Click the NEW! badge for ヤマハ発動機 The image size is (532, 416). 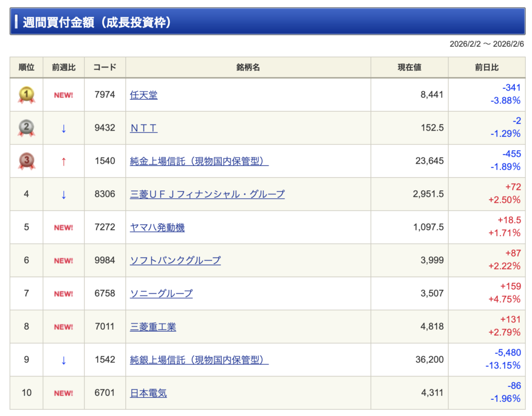(x=63, y=228)
